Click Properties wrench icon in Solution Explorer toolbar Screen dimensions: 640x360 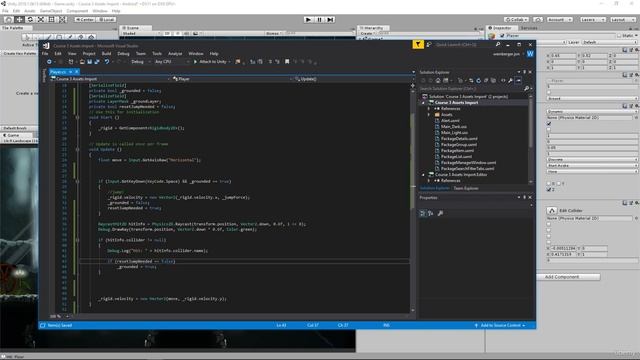coord(510,80)
